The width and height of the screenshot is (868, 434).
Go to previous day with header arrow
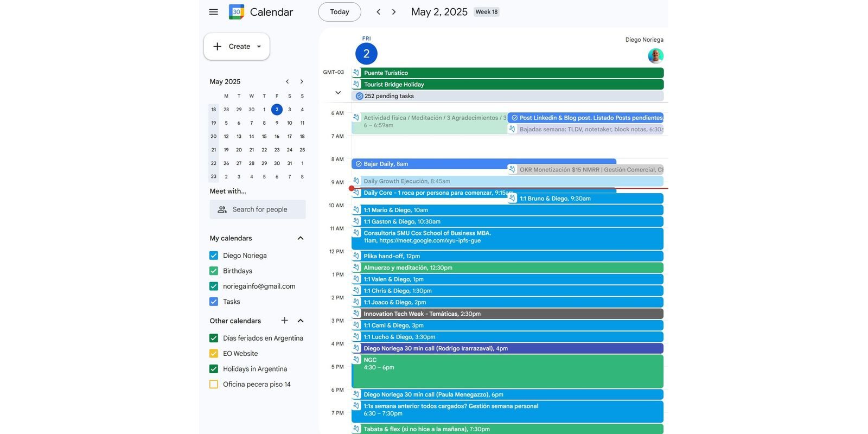(378, 12)
